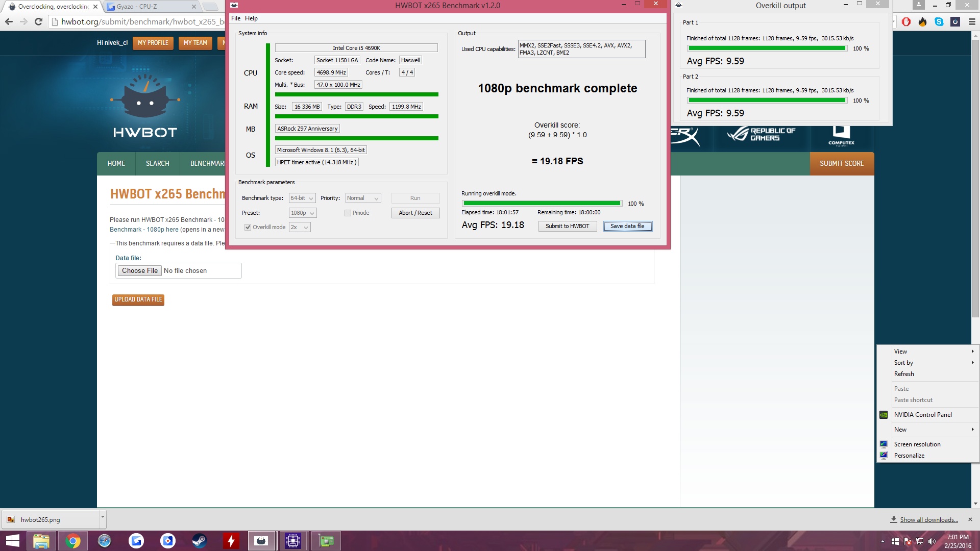Open the AdBlock extension icon

906,21
